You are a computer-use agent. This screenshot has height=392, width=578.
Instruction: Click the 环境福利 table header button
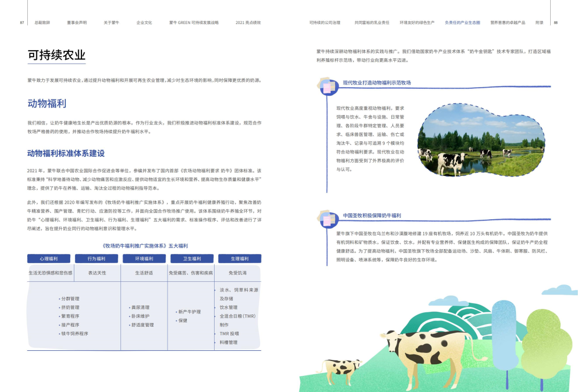(144, 259)
